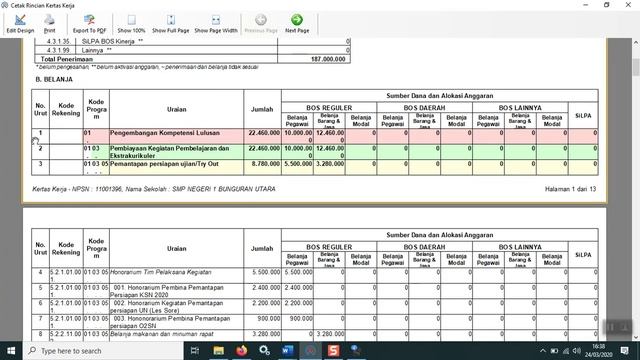
Task: Click the taskbar search box
Action: [103, 351]
